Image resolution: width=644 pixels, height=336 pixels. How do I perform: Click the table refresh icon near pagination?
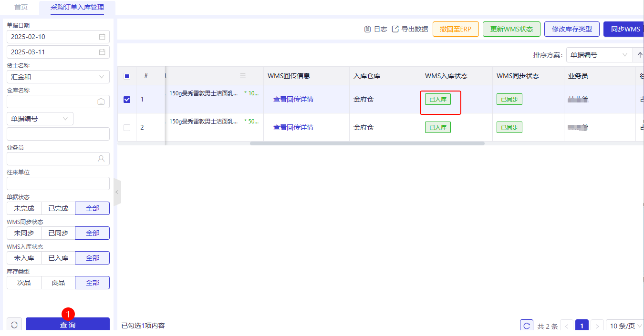[x=527, y=326]
